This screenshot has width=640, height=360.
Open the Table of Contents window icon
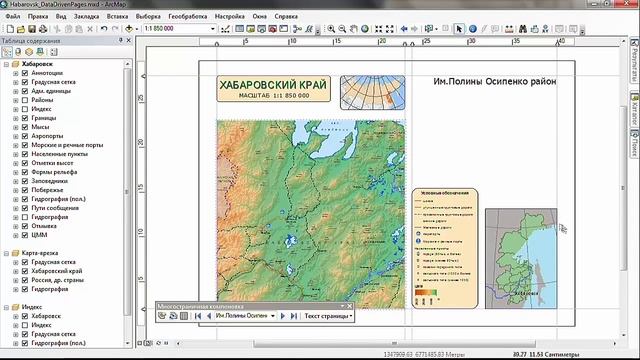click(x=240, y=29)
